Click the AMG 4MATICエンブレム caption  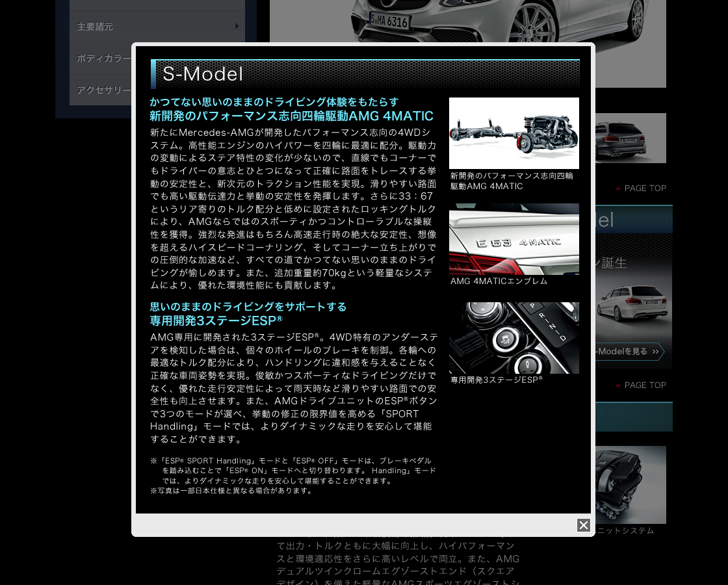499,281
